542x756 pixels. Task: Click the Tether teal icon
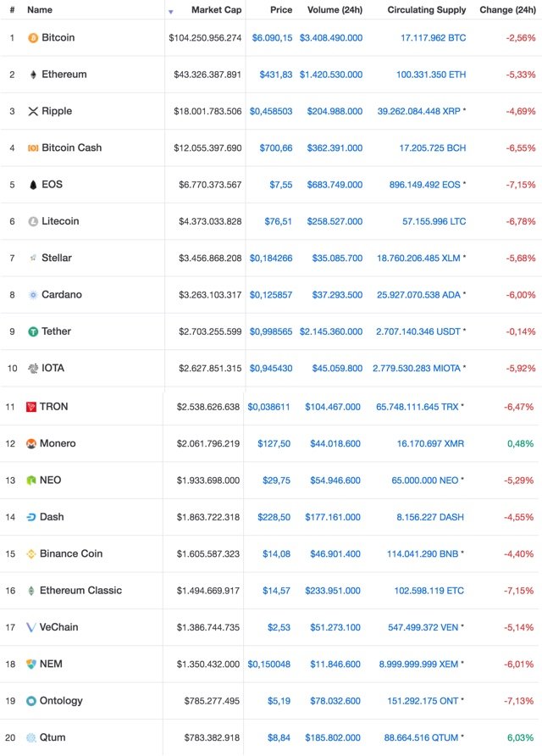(32, 331)
